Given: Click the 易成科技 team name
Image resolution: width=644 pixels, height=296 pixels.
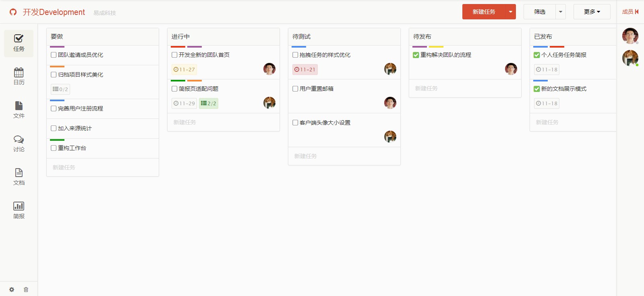Looking at the screenshot, I should tap(105, 13).
